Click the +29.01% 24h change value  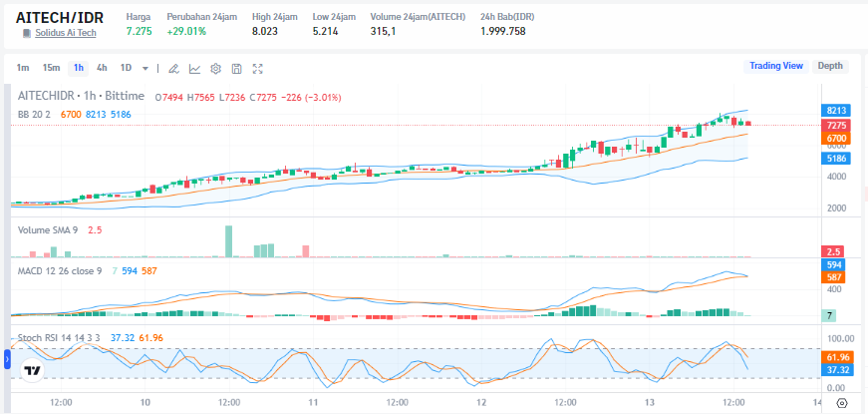pyautogui.click(x=186, y=31)
